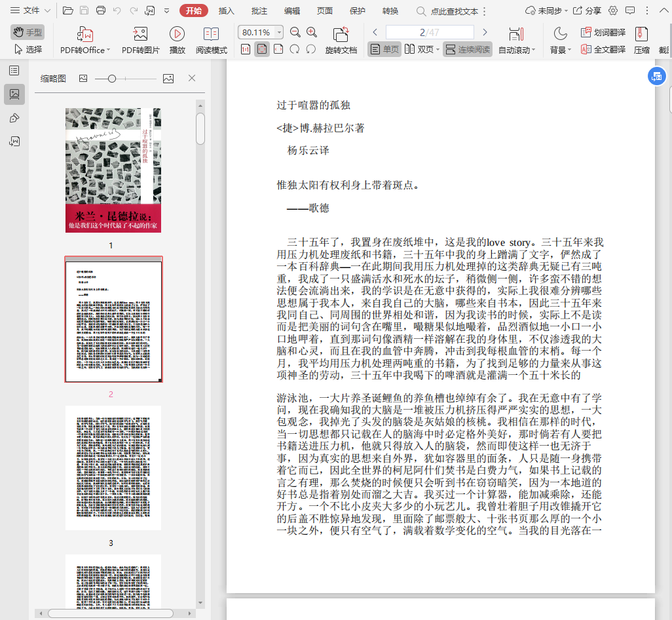
Task: Switch to the 编辑 tab
Action: 292,10
